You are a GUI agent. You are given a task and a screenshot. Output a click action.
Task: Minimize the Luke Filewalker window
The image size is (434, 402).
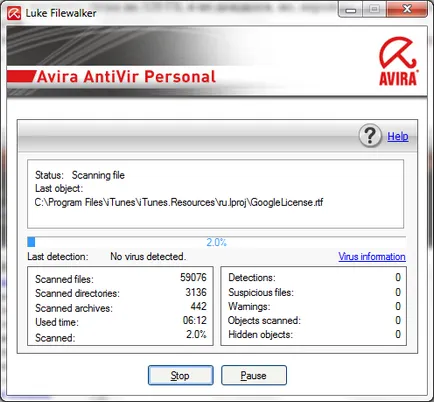coord(350,10)
